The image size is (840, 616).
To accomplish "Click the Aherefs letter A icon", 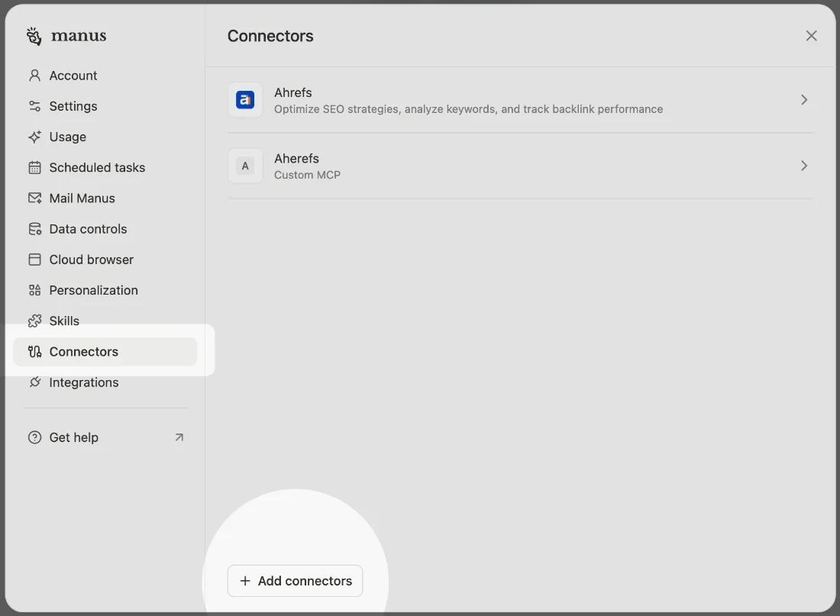I will coord(245,166).
